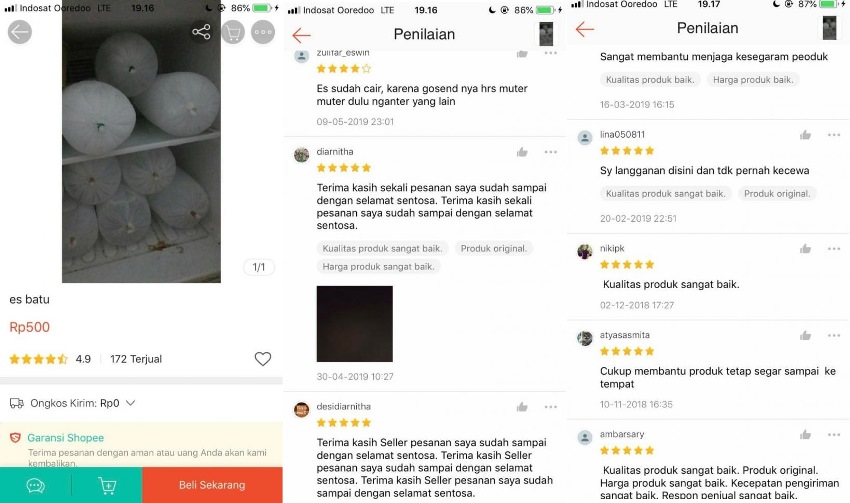Select the Garansi Shopee link
The image size is (850, 503).
(x=66, y=437)
